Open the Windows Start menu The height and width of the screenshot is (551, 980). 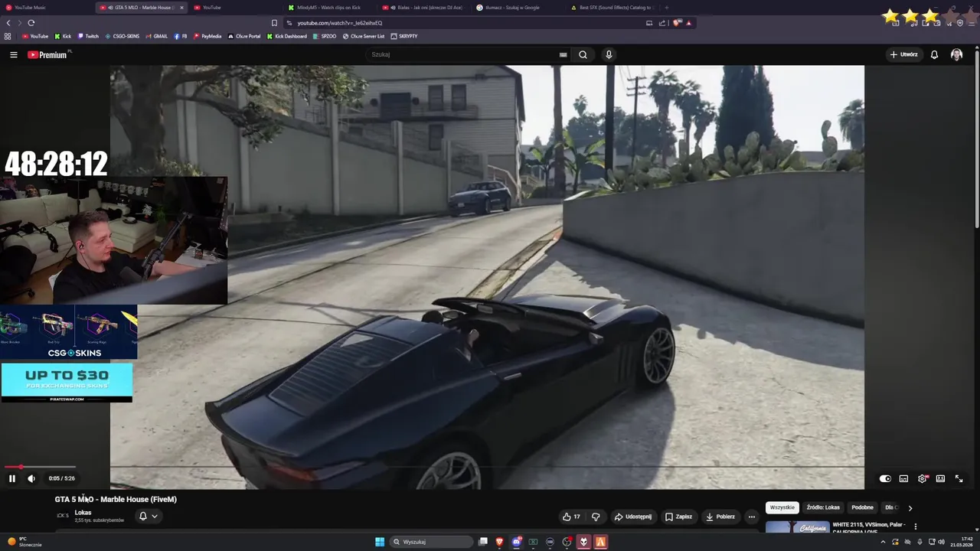(x=380, y=542)
